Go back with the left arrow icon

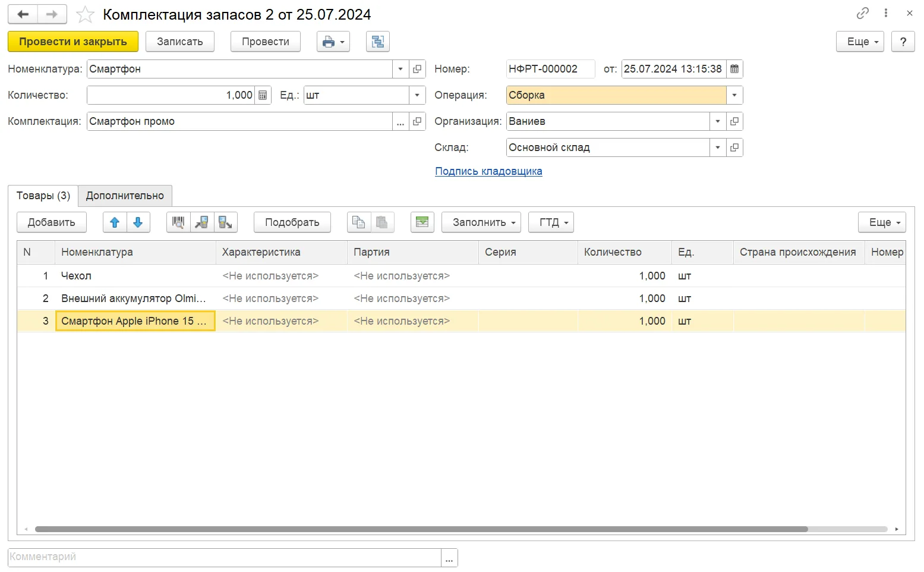click(x=23, y=14)
